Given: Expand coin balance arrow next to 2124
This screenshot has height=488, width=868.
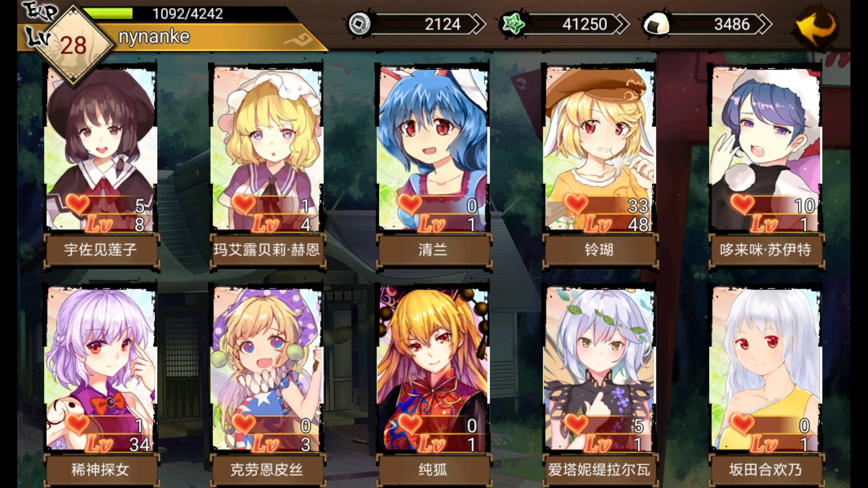Looking at the screenshot, I should (477, 24).
